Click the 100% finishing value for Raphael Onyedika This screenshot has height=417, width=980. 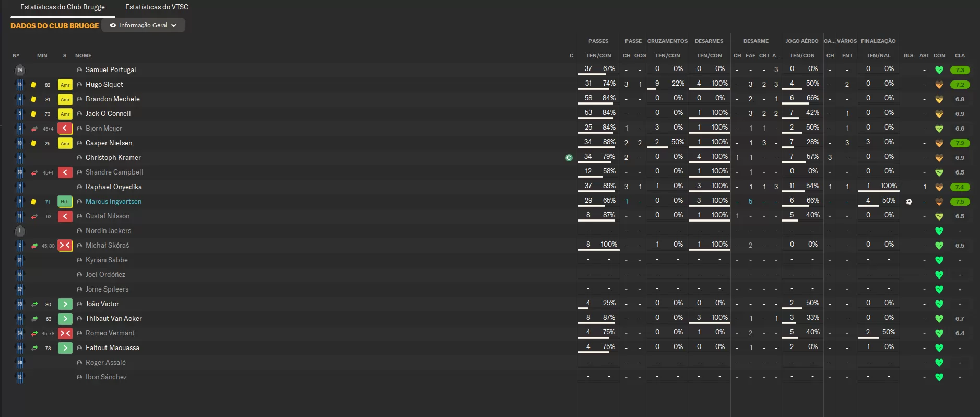pos(889,186)
